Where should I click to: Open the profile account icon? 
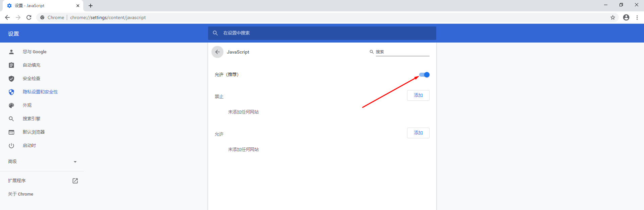pyautogui.click(x=626, y=17)
